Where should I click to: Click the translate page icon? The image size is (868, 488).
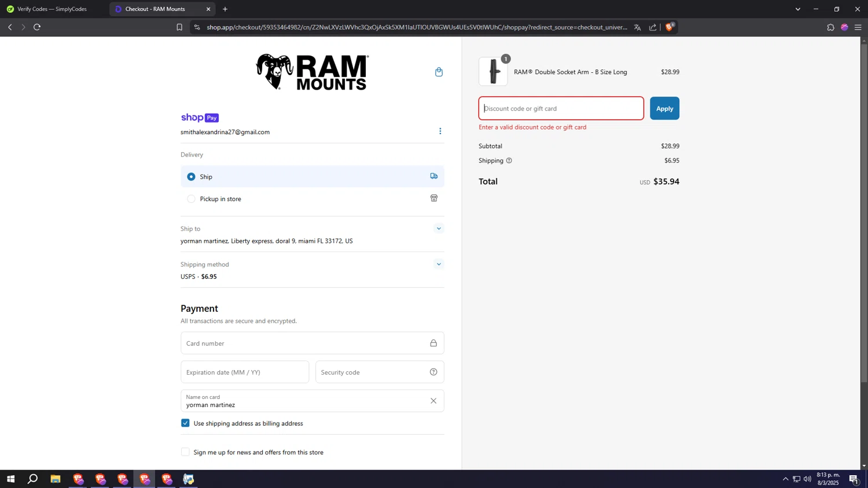(637, 27)
